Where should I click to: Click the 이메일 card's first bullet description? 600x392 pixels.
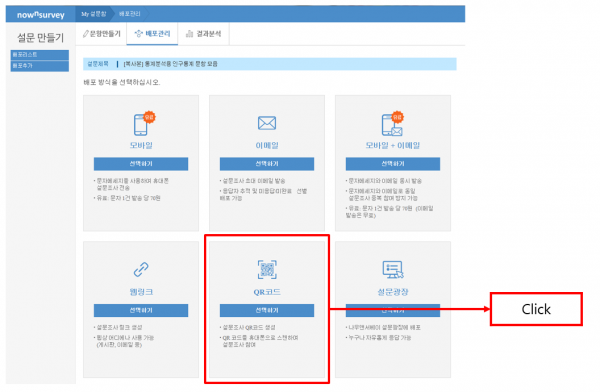coord(253,181)
